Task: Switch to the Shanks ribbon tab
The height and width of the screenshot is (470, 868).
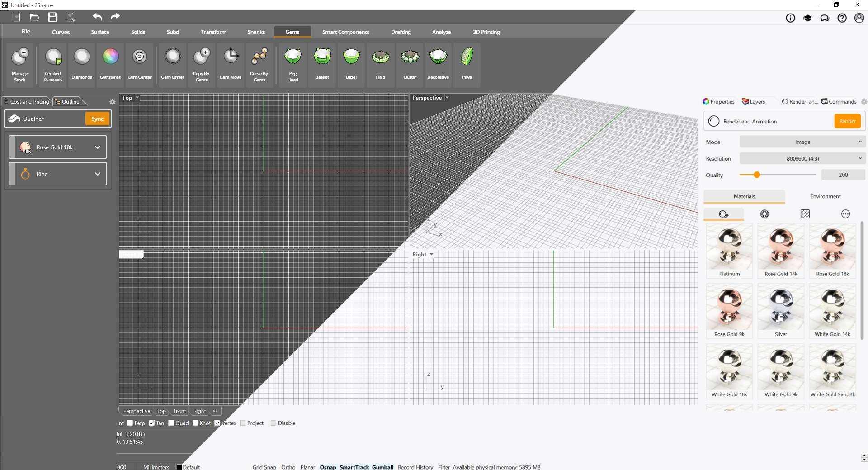Action: coord(256,32)
